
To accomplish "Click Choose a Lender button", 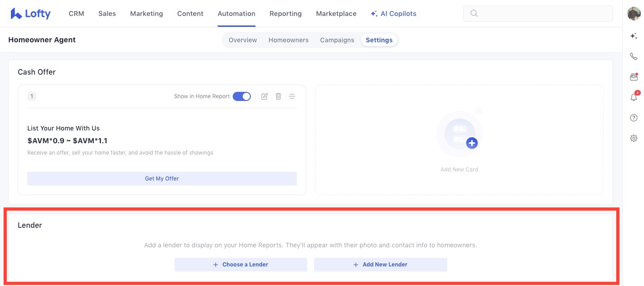I will (241, 265).
